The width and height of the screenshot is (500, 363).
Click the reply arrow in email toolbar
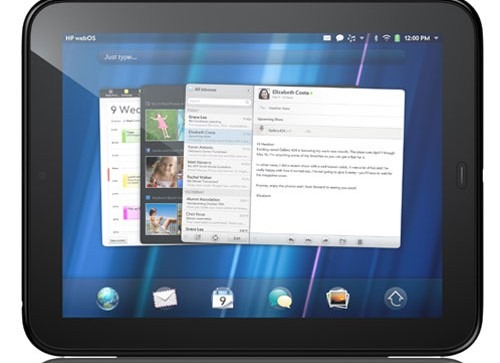point(291,240)
